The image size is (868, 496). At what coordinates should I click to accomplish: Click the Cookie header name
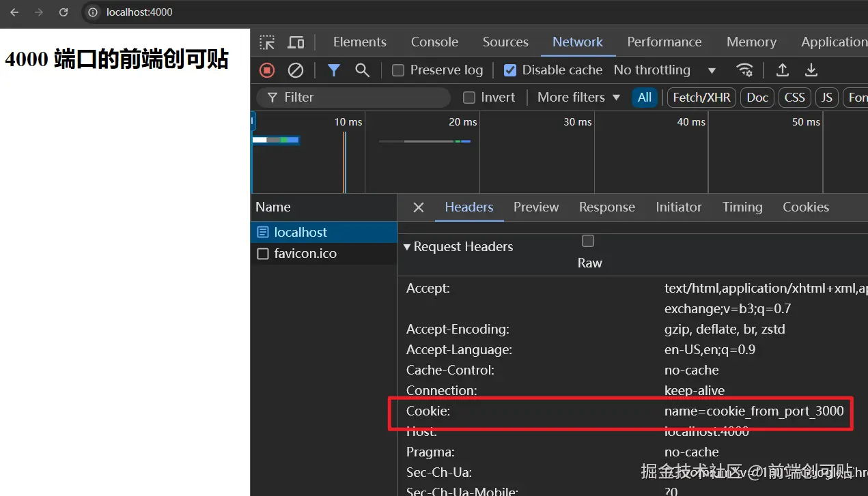(x=428, y=411)
